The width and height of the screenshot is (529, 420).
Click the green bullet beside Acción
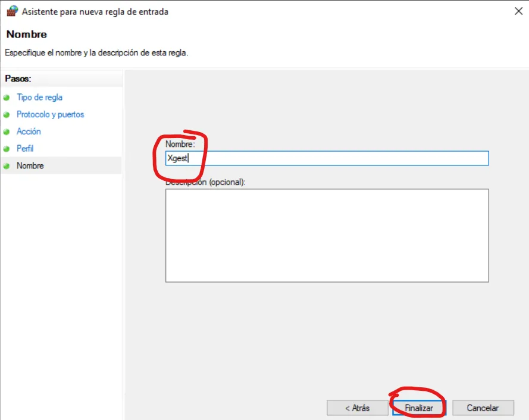coord(7,131)
